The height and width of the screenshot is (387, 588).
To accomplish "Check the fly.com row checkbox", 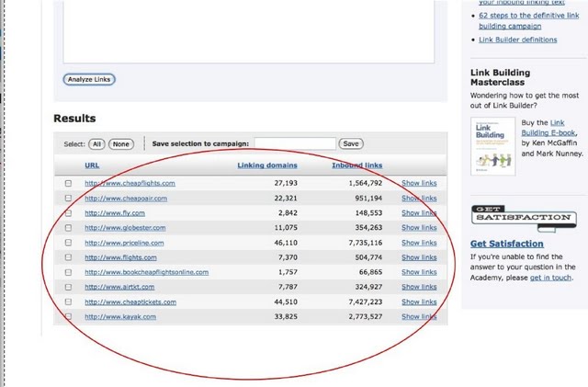I will (68, 213).
